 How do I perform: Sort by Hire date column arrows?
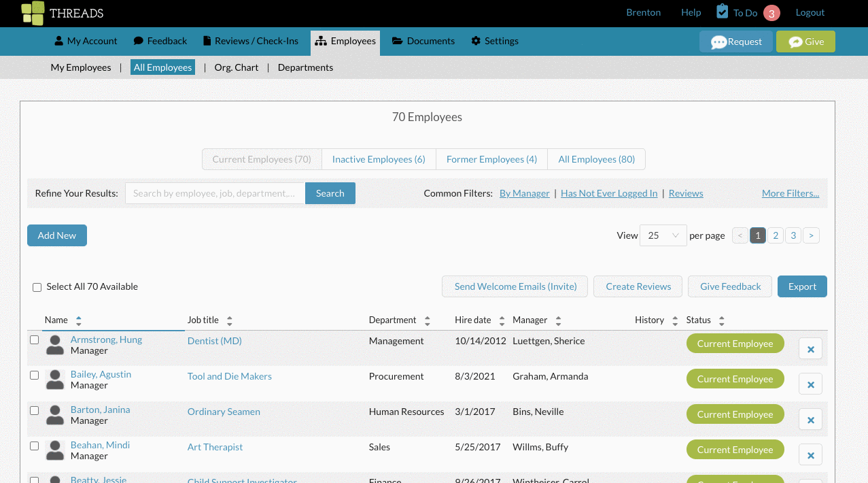[502, 320]
